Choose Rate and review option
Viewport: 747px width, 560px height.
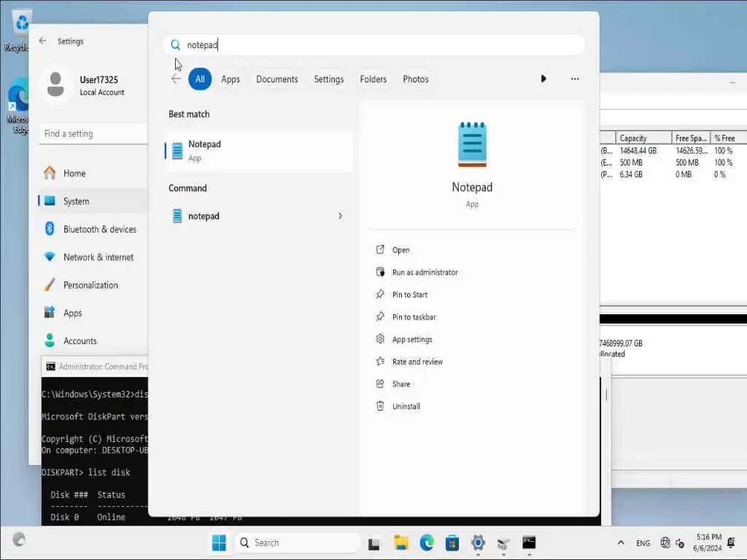pyautogui.click(x=417, y=362)
